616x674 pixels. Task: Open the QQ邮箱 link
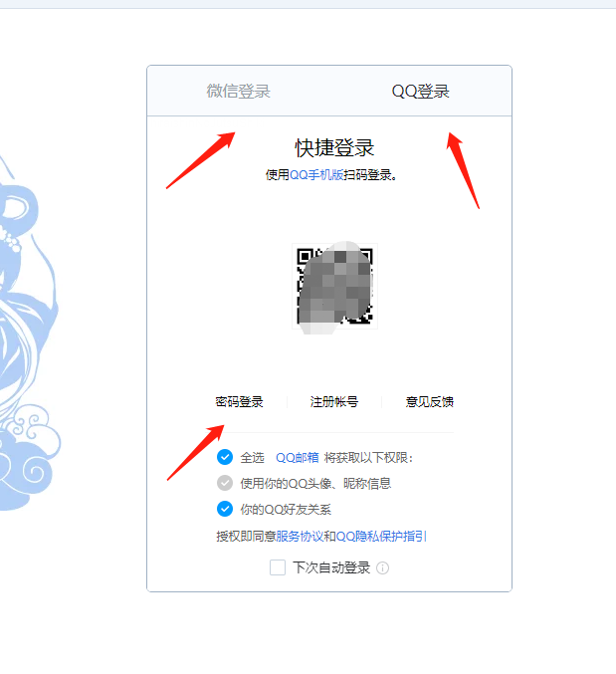pyautogui.click(x=298, y=458)
